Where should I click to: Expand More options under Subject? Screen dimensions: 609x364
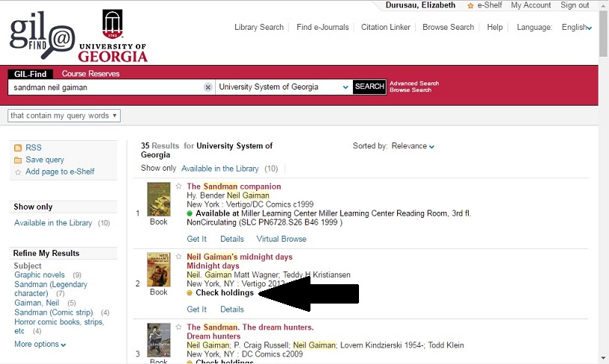point(40,345)
